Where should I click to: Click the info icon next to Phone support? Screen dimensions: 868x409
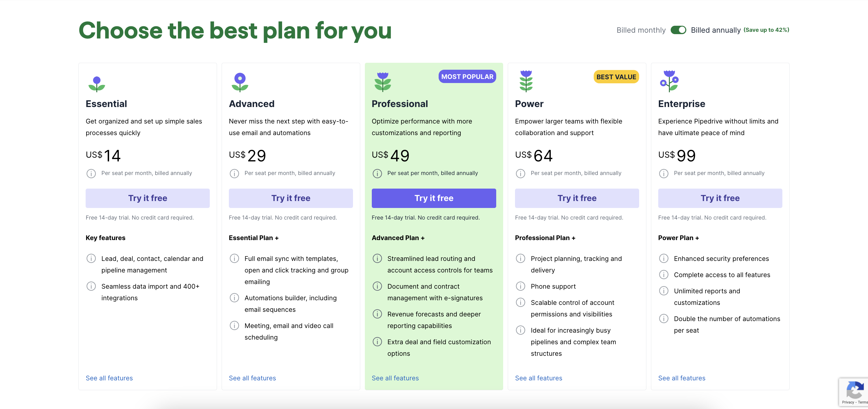[x=520, y=286]
